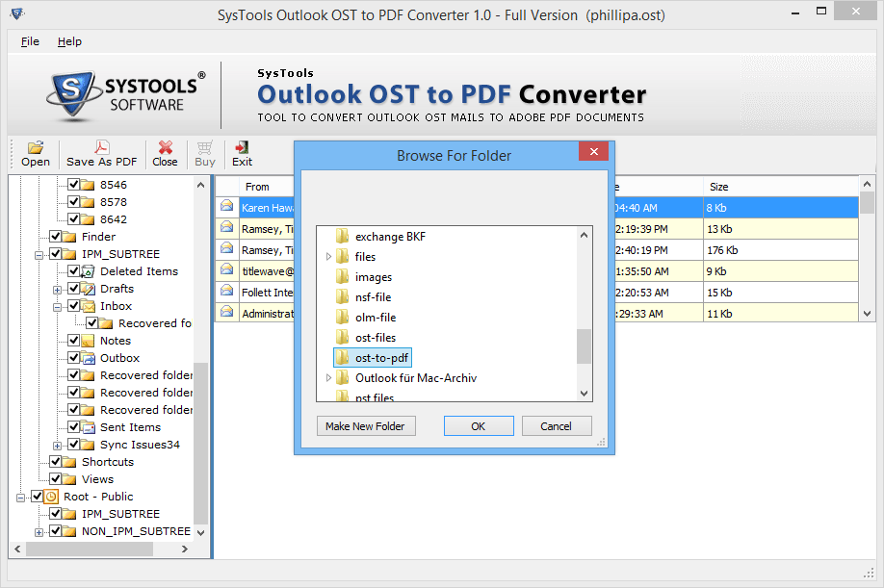Screen dimensions: 884x588
Task: Expand the files folder in dialog
Action: pyautogui.click(x=328, y=257)
